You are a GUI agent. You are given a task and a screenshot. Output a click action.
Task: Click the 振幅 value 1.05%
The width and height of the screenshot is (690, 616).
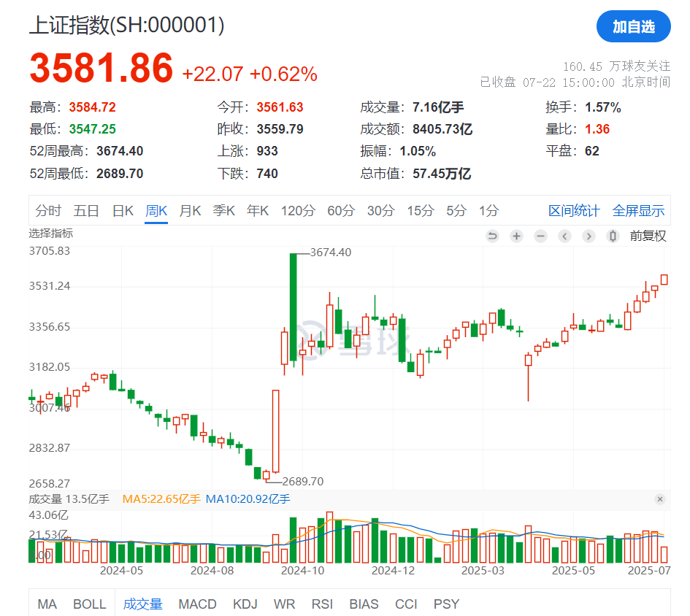point(418,151)
